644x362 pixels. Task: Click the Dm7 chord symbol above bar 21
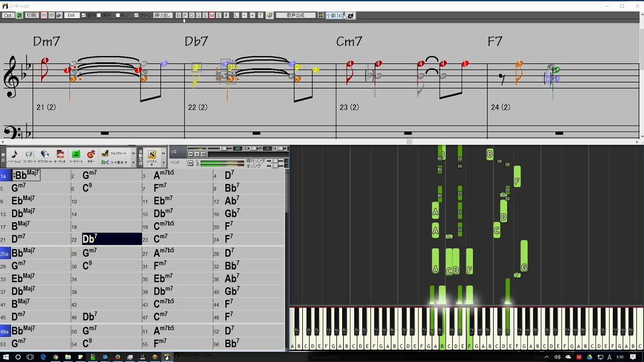46,41
